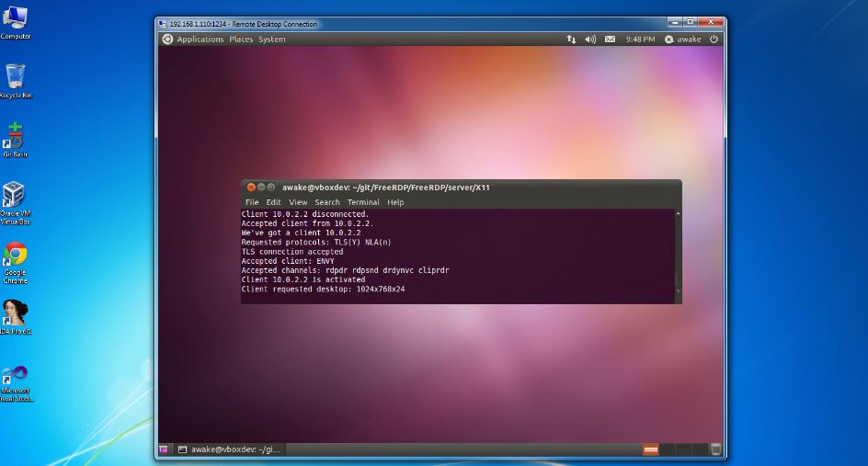
Task: Click the show desktop icon in the bottom panel
Action: (x=164, y=449)
